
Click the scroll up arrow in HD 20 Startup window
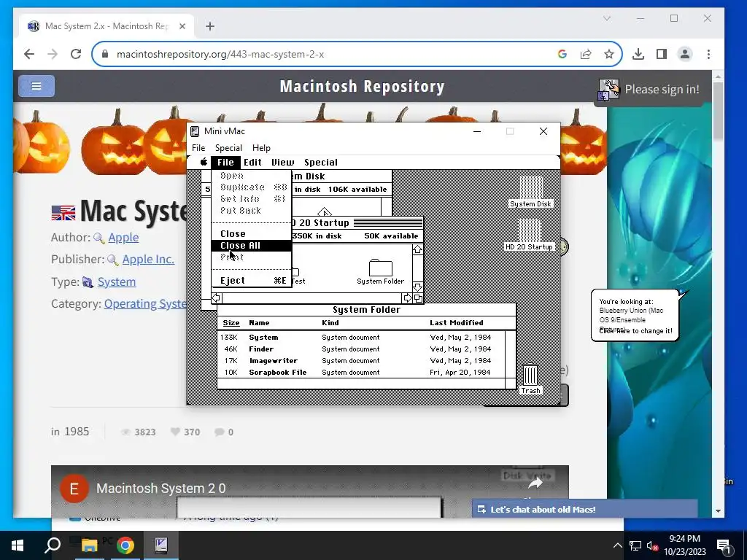[417, 249]
